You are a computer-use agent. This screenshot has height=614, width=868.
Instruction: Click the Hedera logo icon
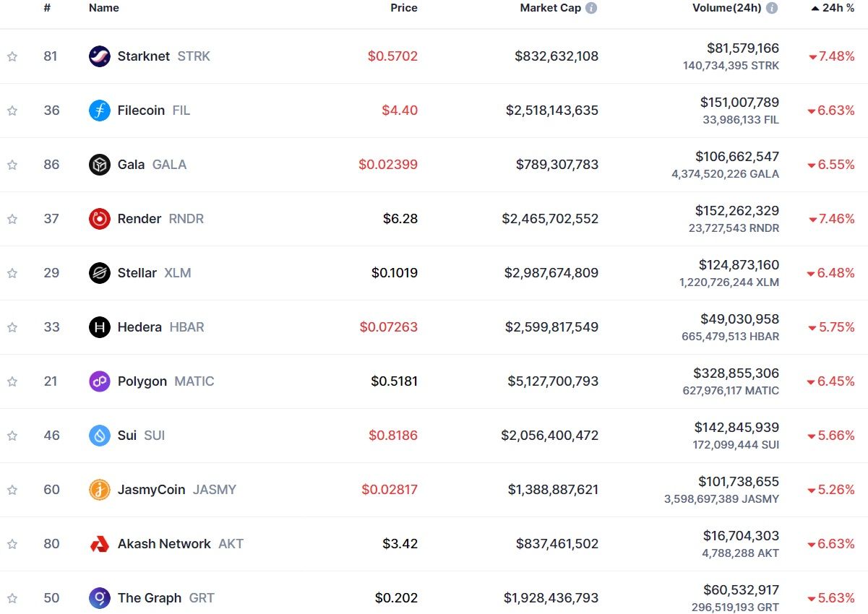coord(99,327)
